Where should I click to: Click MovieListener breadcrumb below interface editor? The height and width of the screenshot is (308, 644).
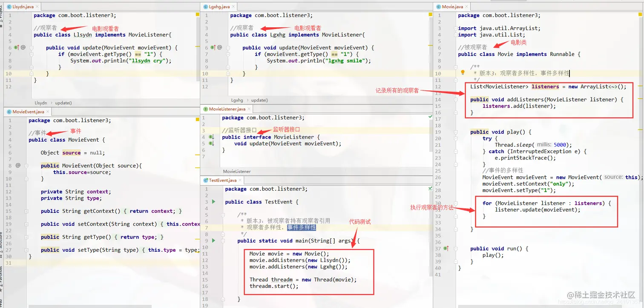tap(237, 171)
